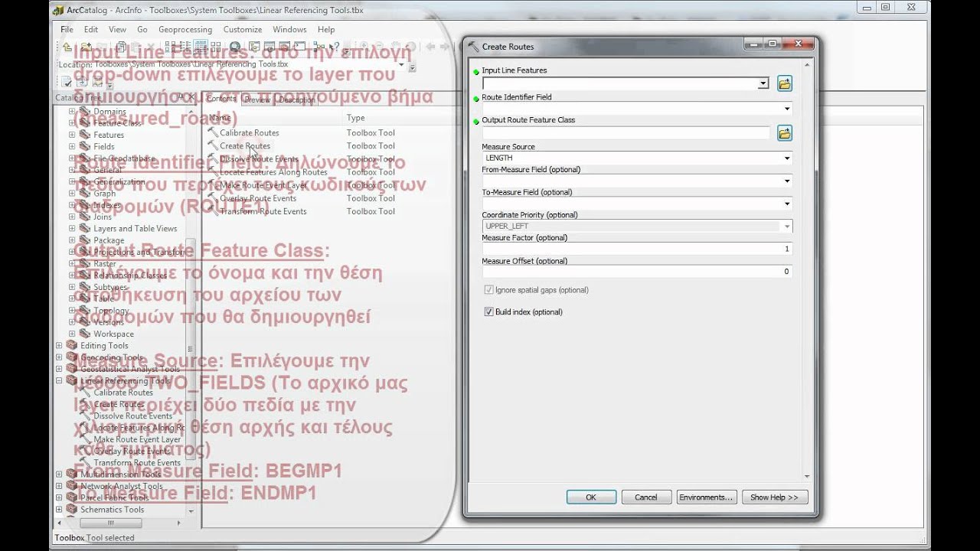Switch to List view icon
Screen dimensions: 980x551
[185, 47]
